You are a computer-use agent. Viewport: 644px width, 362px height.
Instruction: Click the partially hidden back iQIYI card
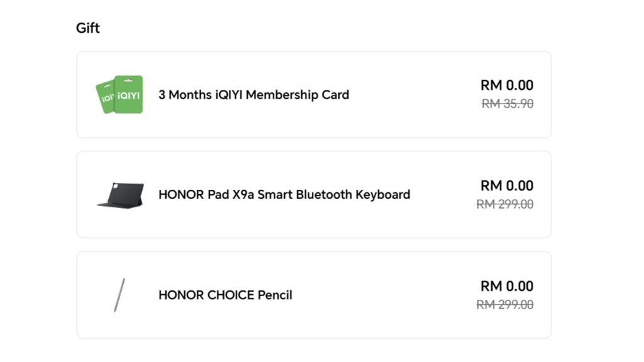point(103,99)
